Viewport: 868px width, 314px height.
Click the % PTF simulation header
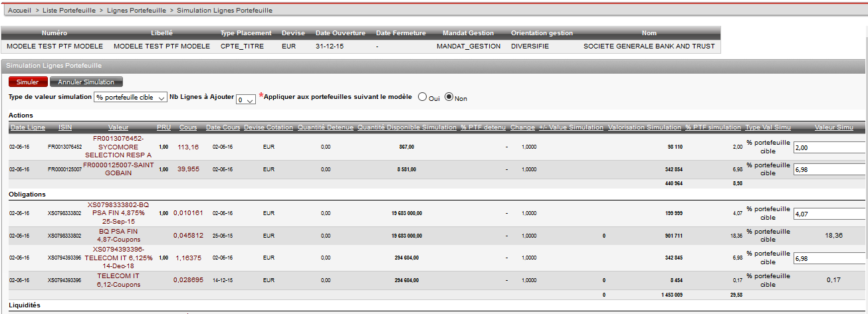point(712,127)
